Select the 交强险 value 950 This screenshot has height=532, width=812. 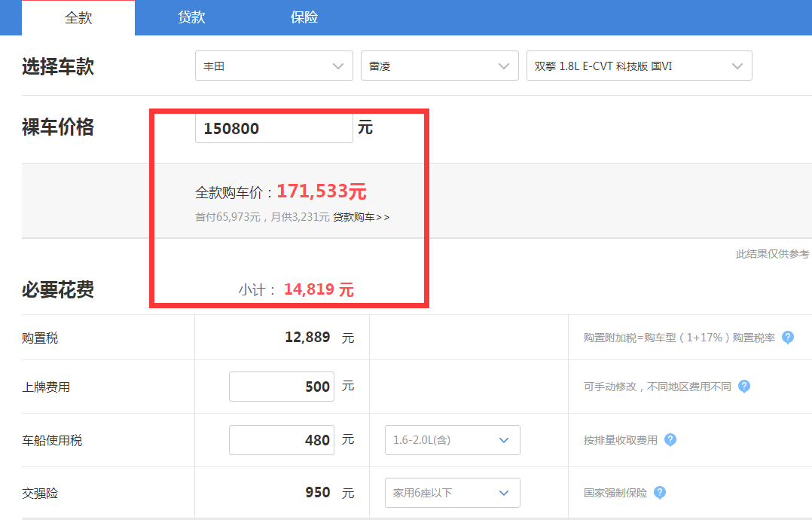click(317, 492)
